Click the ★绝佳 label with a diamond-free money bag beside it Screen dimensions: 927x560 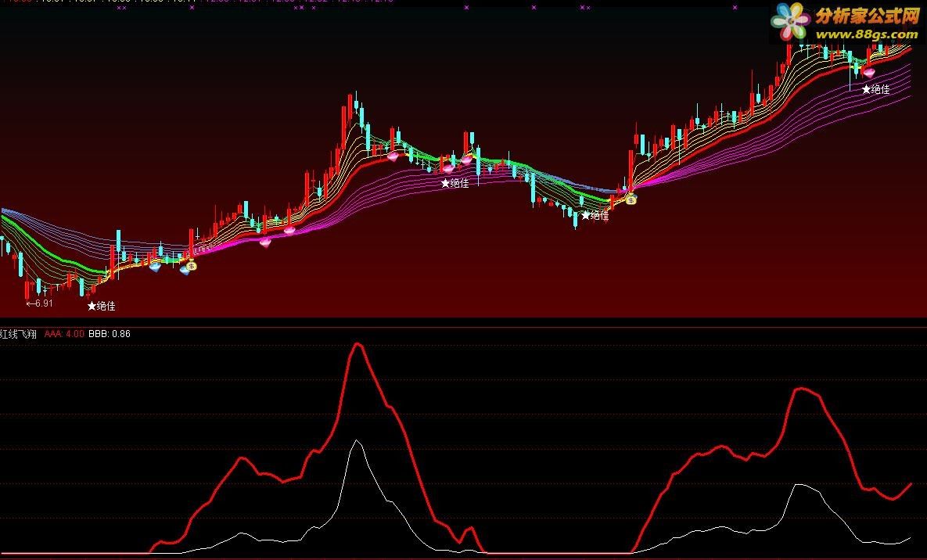pos(595,215)
